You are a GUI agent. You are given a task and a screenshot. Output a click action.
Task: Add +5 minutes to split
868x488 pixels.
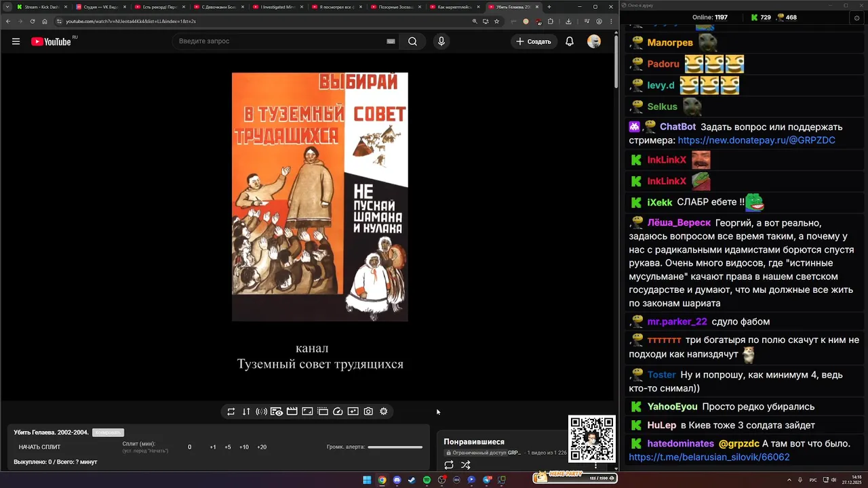pos(228,447)
